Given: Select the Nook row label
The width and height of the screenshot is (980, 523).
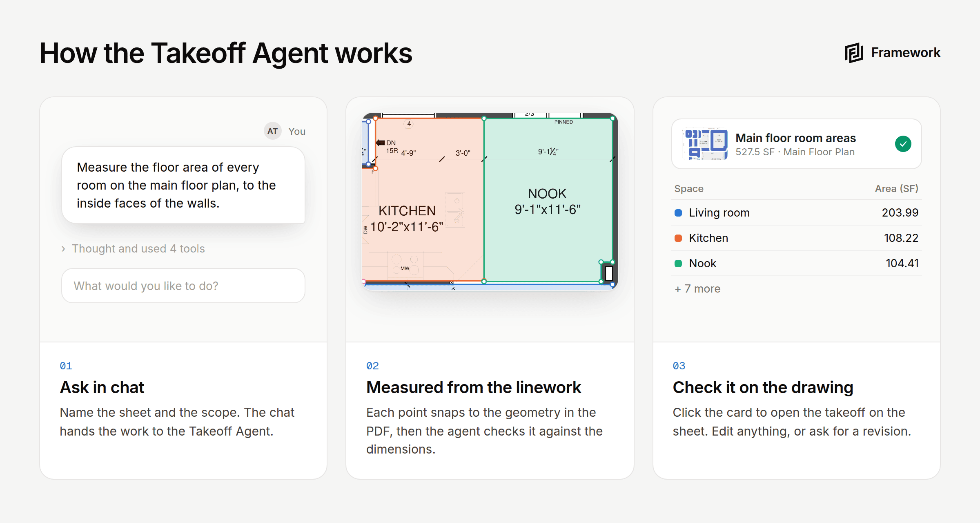Looking at the screenshot, I should [702, 264].
